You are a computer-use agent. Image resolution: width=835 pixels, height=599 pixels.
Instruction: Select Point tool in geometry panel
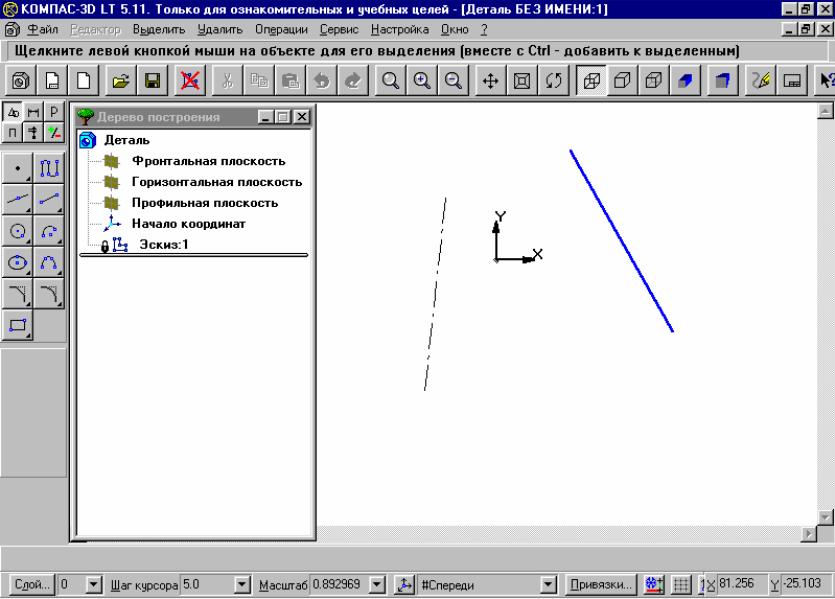[x=18, y=169]
